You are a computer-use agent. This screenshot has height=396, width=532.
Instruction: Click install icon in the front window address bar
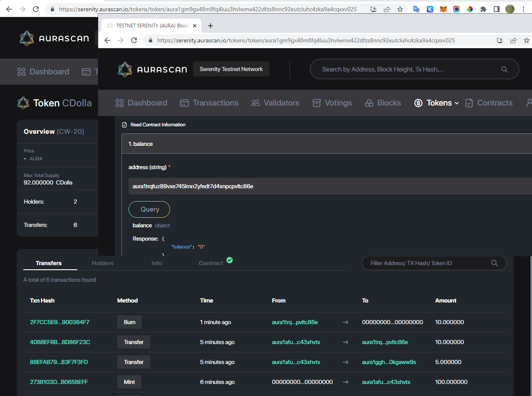coord(500,40)
